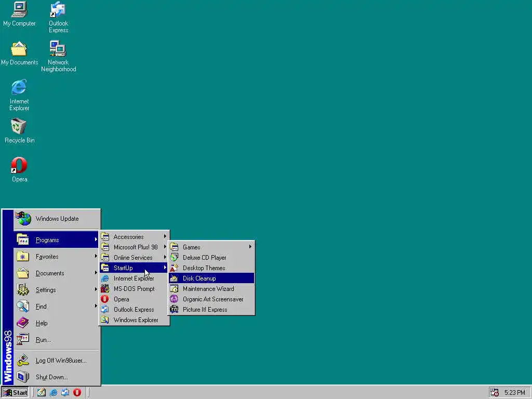This screenshot has height=399, width=532.
Task: Click Organic Art Screensaver icon
Action: [174, 299]
